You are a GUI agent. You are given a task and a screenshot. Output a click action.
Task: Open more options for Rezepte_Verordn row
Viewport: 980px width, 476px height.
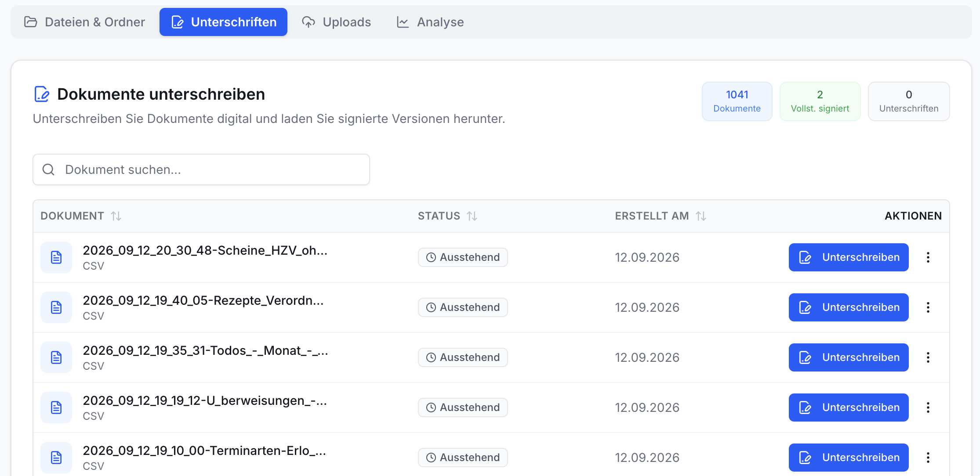tap(928, 307)
